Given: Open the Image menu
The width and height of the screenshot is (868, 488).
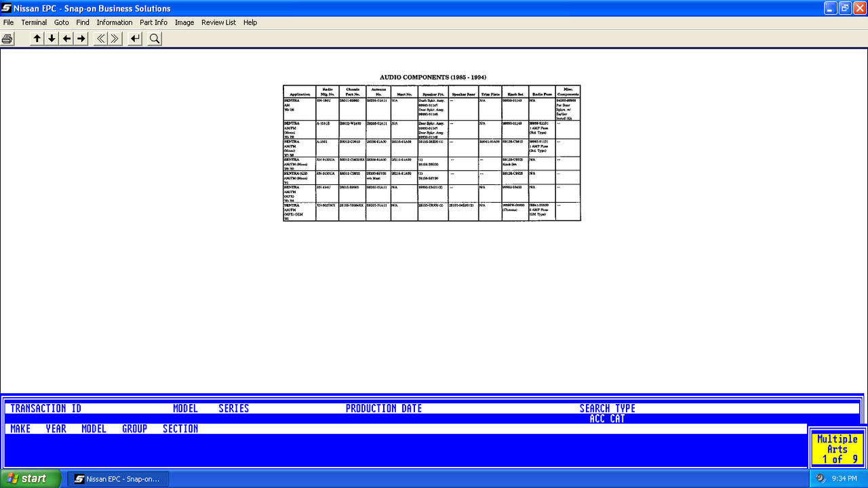Looking at the screenshot, I should pos(184,22).
